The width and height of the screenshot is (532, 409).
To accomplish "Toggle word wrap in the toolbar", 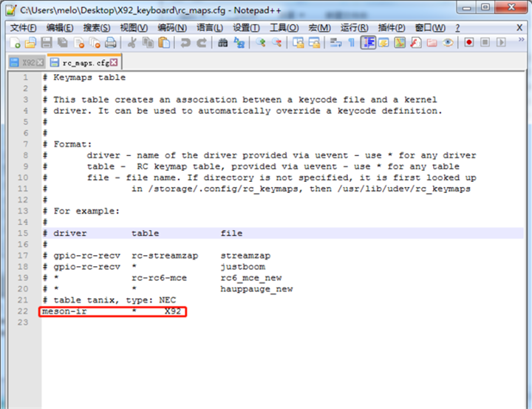I will pos(335,43).
